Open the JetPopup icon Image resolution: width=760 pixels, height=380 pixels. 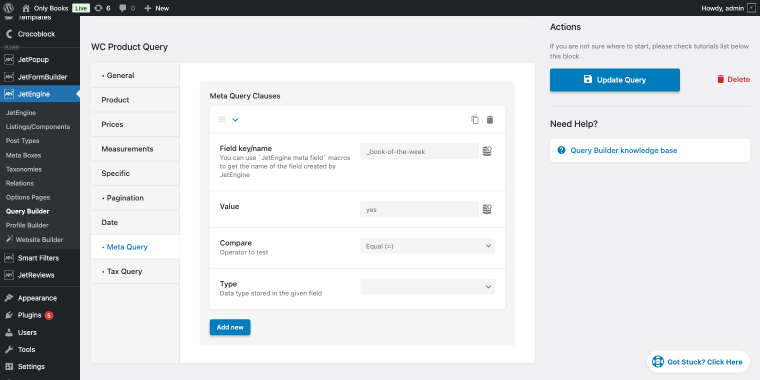[9, 60]
